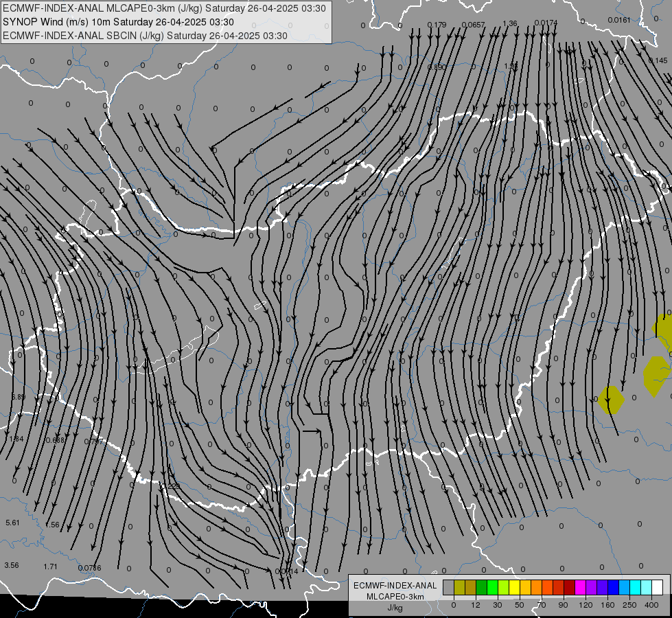
Task: Click the pure blue legend swatch
Action: point(614,587)
